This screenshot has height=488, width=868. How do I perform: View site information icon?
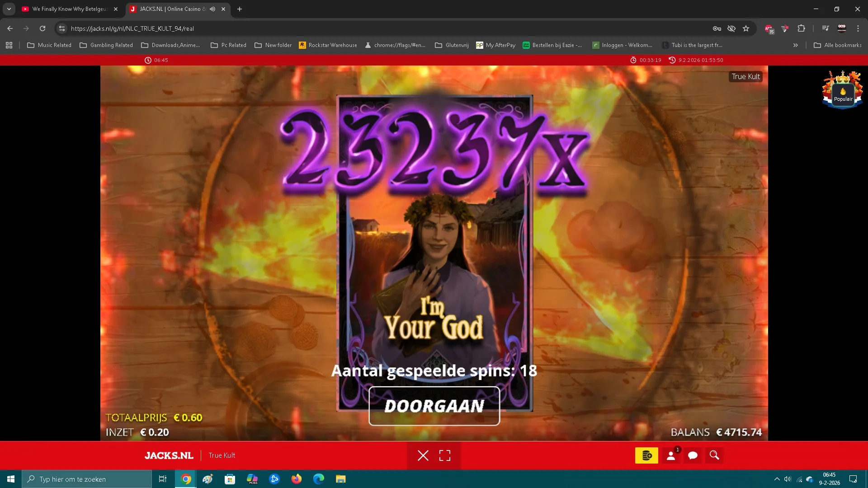click(x=62, y=28)
